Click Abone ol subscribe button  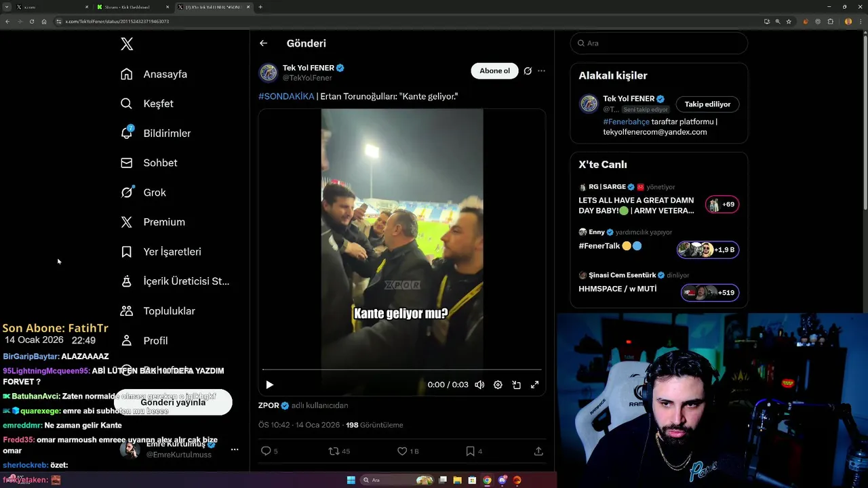tap(494, 70)
